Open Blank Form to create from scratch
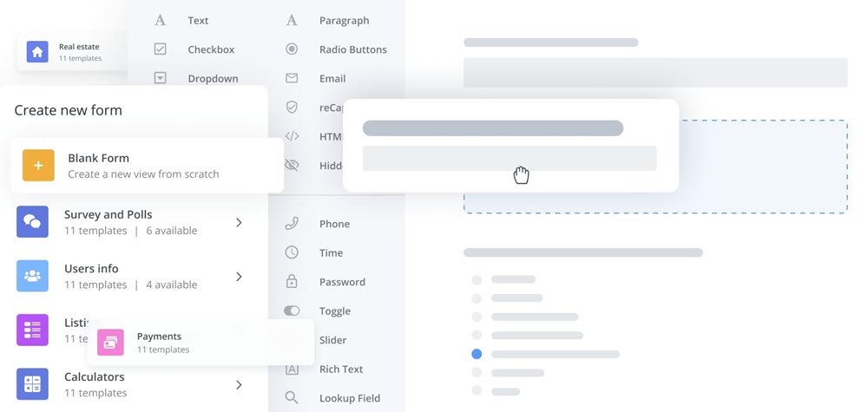868x412 pixels. coord(148,166)
